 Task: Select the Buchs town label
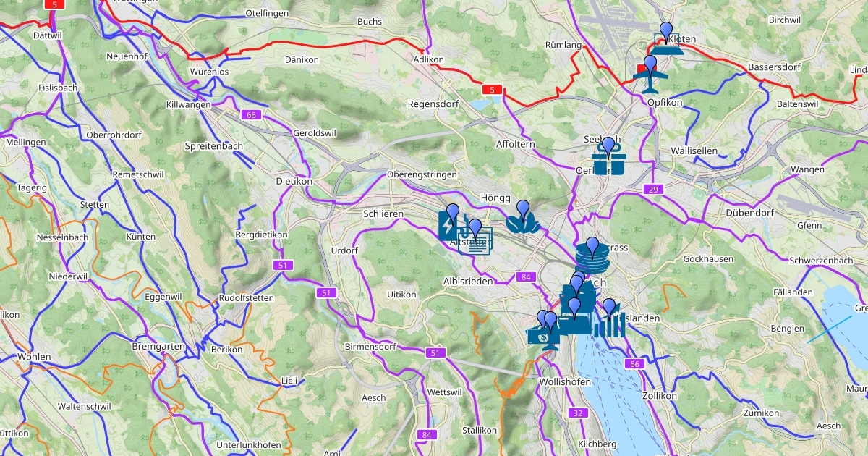370,22
